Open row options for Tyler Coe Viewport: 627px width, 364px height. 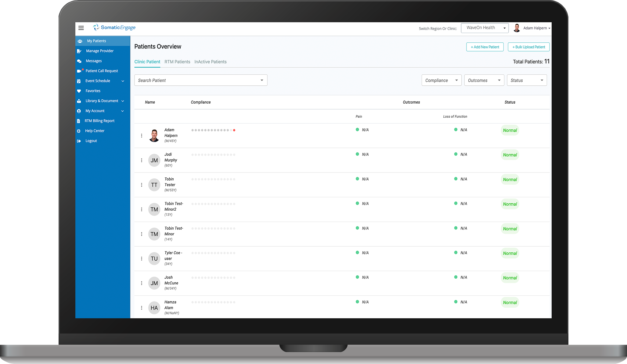click(x=142, y=259)
